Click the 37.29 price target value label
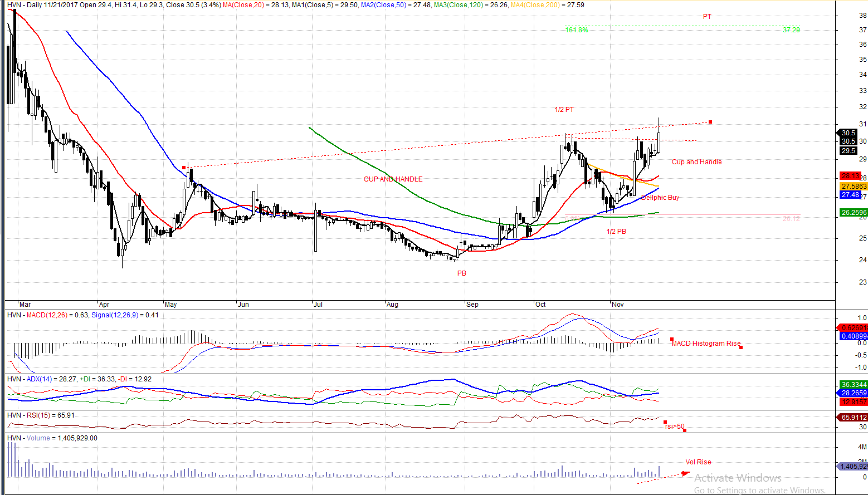Image resolution: width=868 pixels, height=495 pixels. pos(791,30)
